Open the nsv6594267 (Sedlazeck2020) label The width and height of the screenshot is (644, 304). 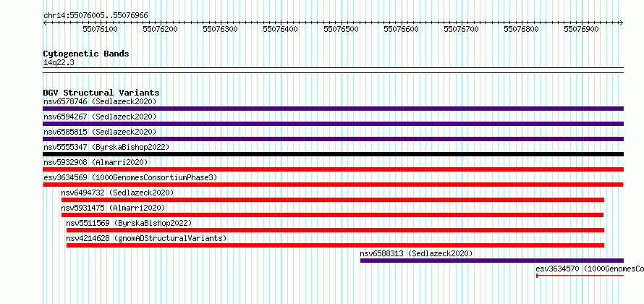tap(100, 117)
